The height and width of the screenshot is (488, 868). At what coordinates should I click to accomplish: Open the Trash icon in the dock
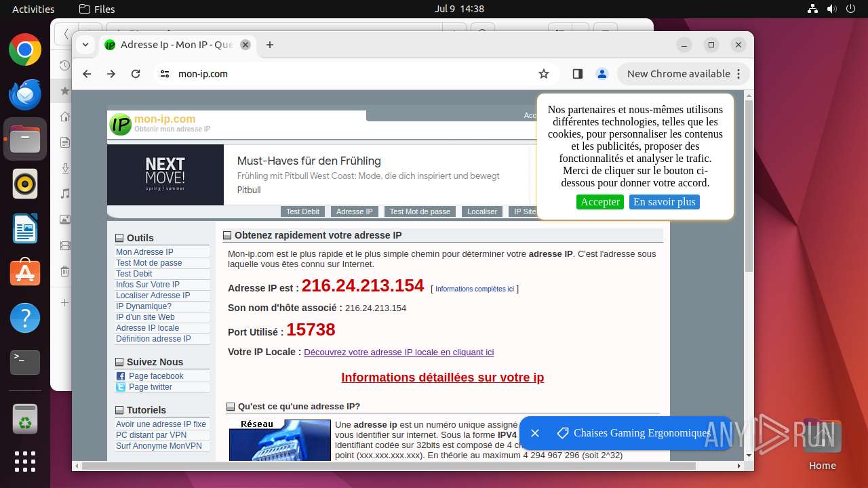[x=25, y=419]
